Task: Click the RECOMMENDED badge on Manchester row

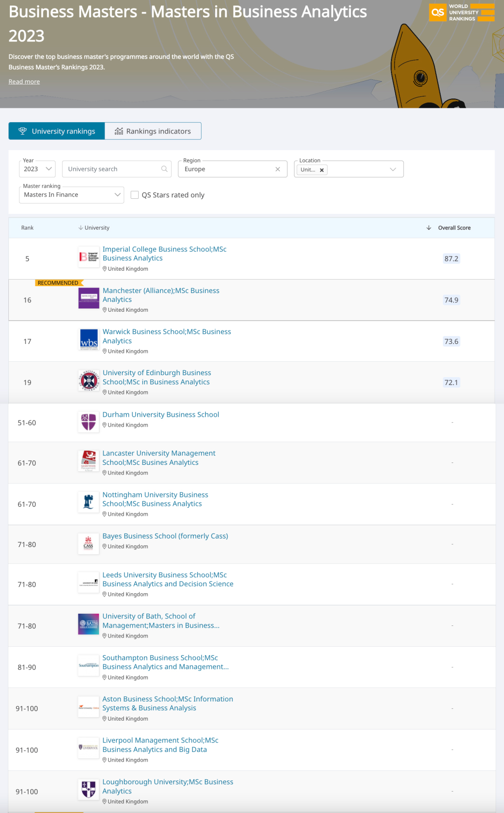Action: point(59,283)
